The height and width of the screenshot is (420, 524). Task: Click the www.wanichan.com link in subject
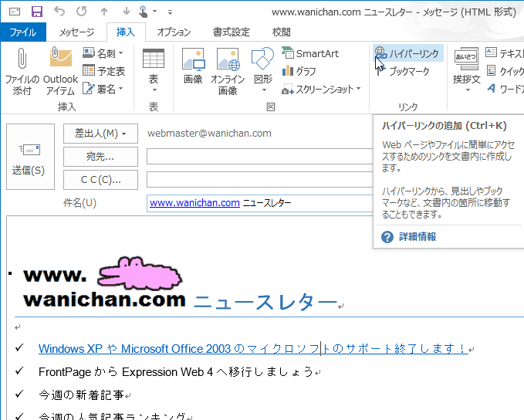[194, 203]
